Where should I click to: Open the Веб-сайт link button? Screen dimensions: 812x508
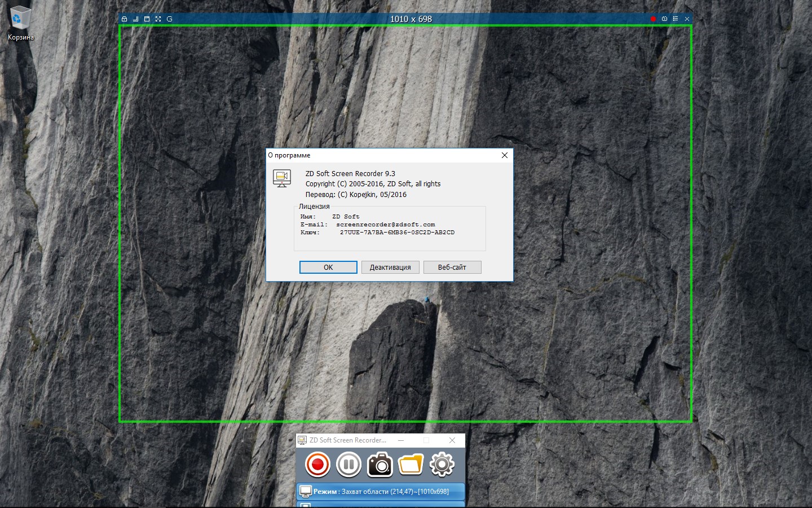452,268
